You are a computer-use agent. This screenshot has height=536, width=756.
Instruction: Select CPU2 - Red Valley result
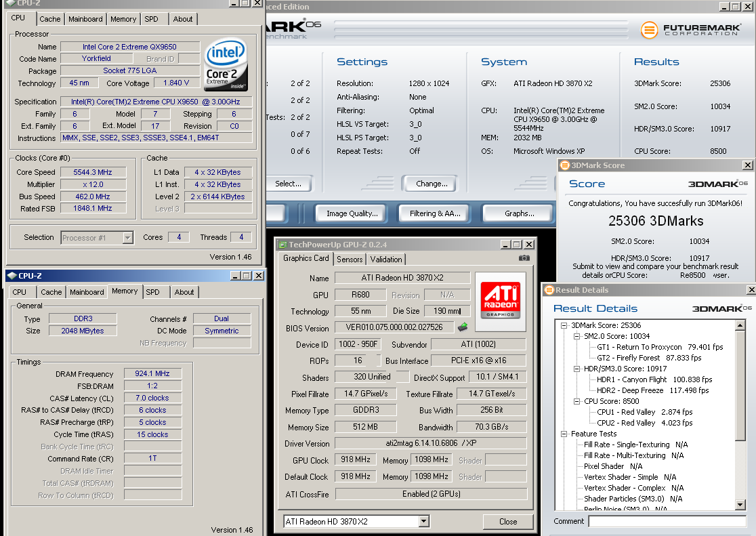pos(645,423)
